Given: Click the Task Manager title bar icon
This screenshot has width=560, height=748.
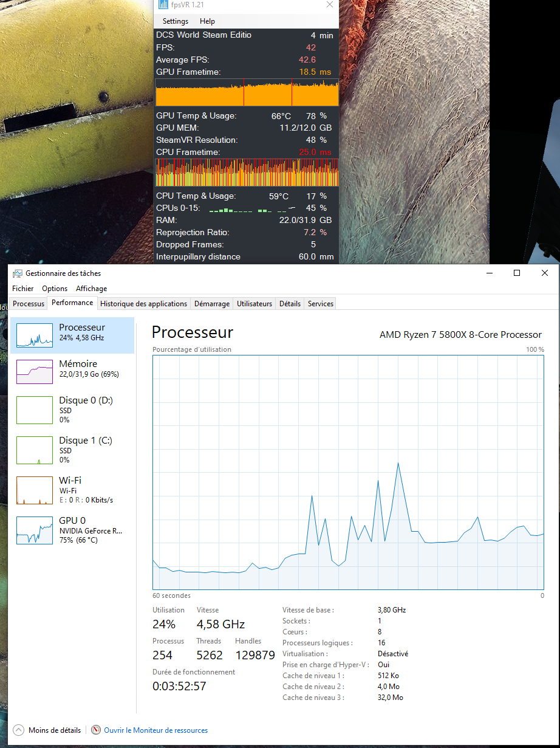Looking at the screenshot, I should pos(18,273).
